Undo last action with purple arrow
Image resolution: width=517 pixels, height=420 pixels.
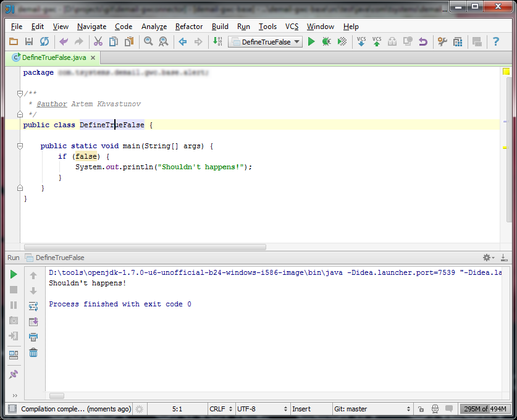(x=64, y=41)
